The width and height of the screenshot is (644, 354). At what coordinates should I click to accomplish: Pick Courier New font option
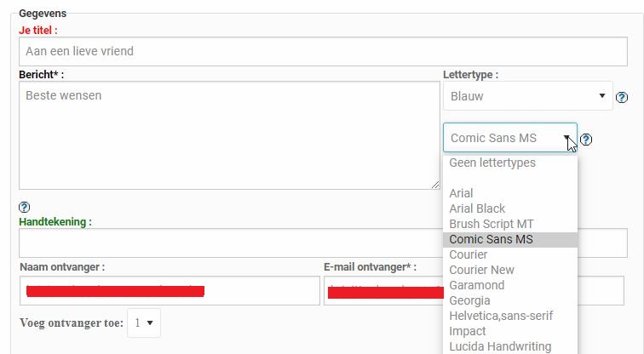pos(481,270)
